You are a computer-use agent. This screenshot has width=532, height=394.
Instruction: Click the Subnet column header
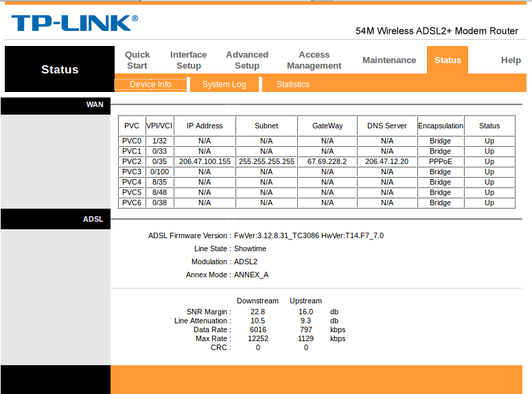click(266, 126)
